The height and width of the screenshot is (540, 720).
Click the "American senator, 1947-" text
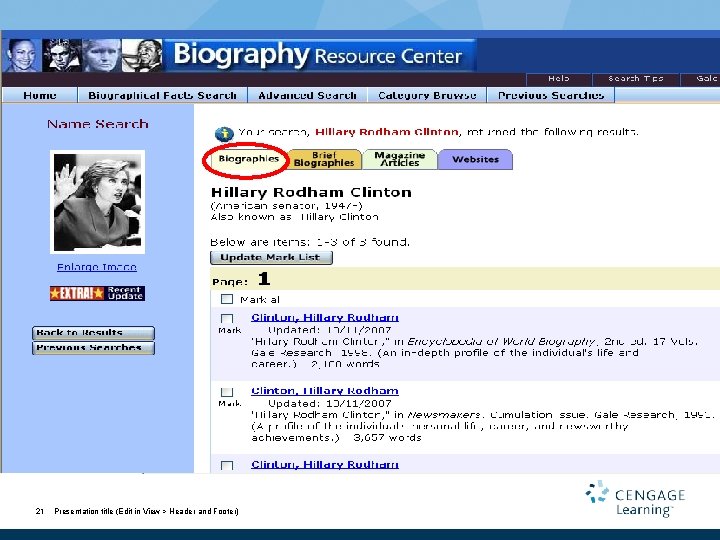[287, 206]
